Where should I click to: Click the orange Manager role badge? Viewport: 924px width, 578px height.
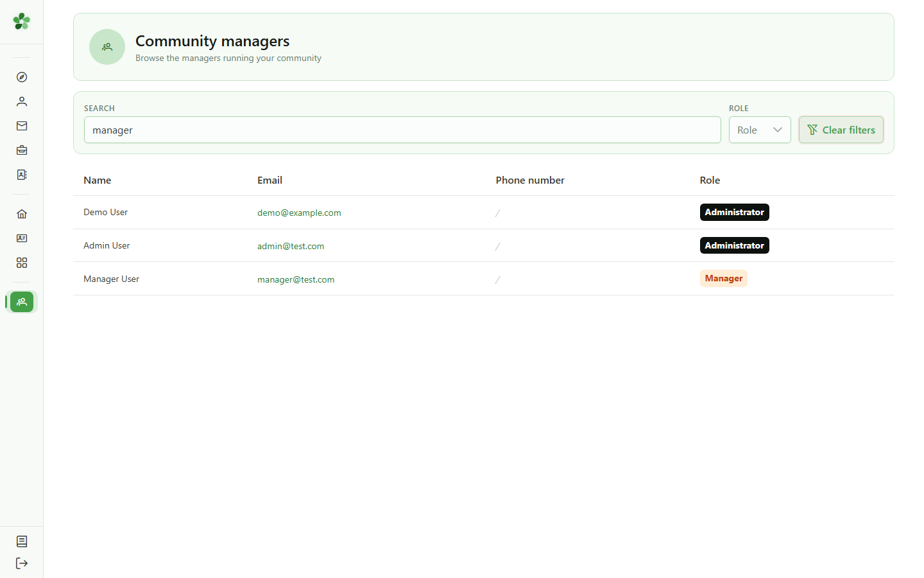(724, 278)
